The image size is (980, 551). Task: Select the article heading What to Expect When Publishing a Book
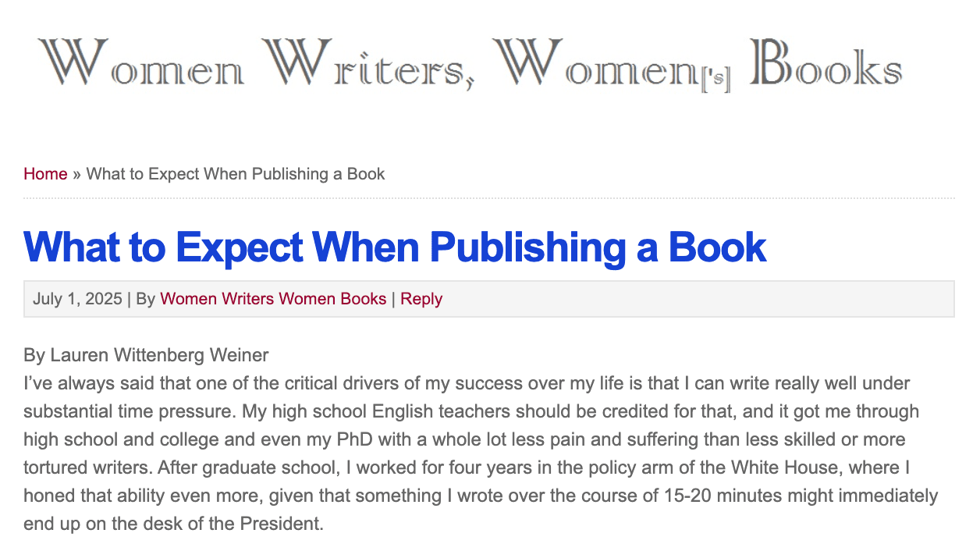tap(395, 247)
